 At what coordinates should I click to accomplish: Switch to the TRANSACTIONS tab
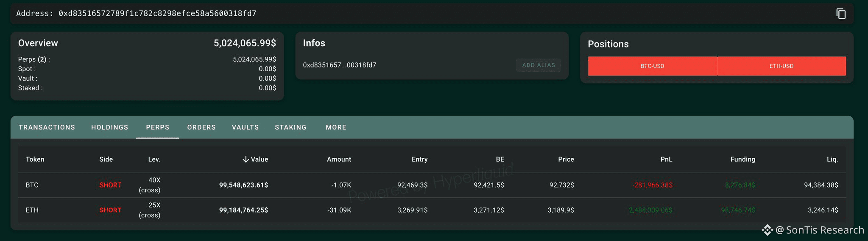47,127
